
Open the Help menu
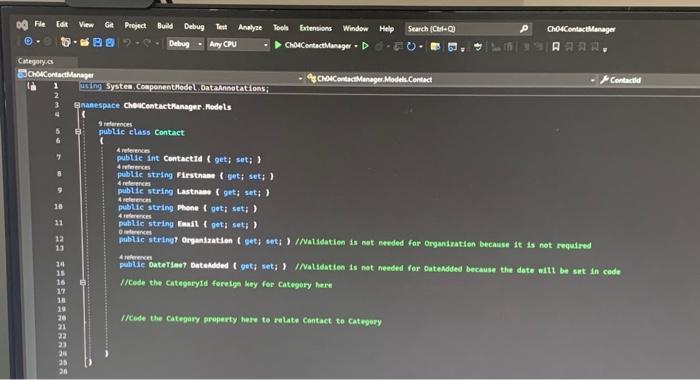click(387, 29)
